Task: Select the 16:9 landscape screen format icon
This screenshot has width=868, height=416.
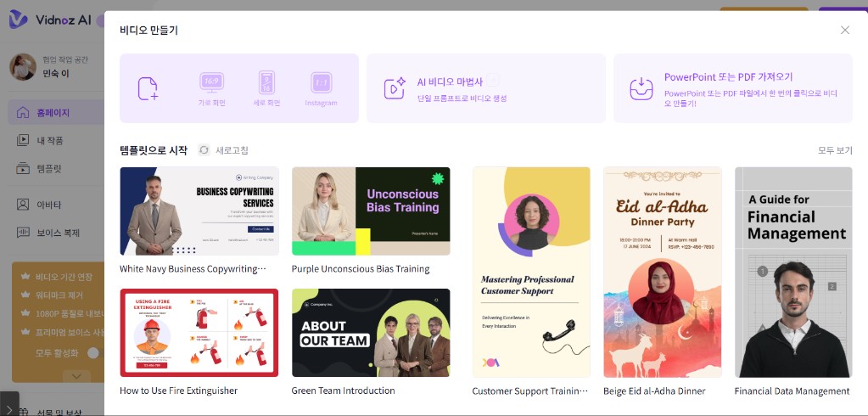Action: [x=211, y=82]
